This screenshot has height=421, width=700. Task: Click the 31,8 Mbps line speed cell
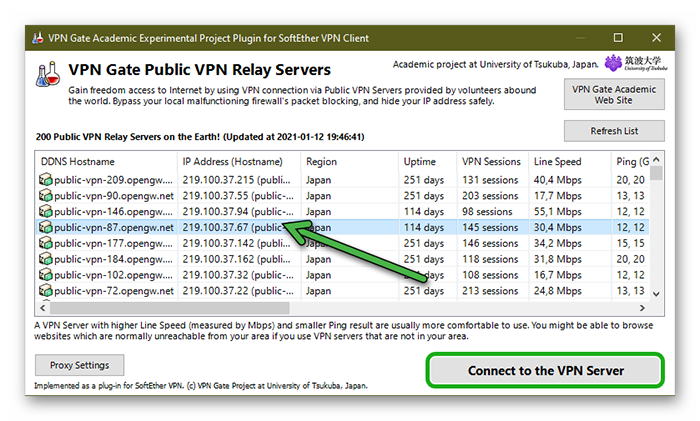[558, 259]
